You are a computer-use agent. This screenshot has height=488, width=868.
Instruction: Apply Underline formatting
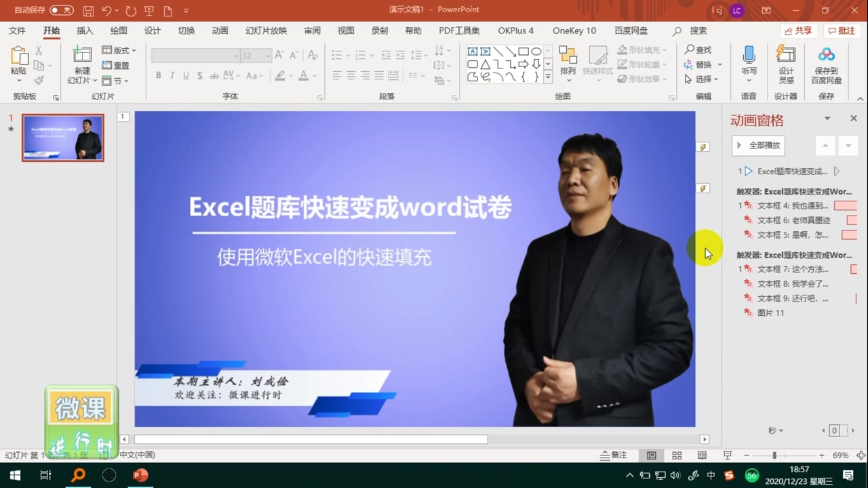click(186, 75)
